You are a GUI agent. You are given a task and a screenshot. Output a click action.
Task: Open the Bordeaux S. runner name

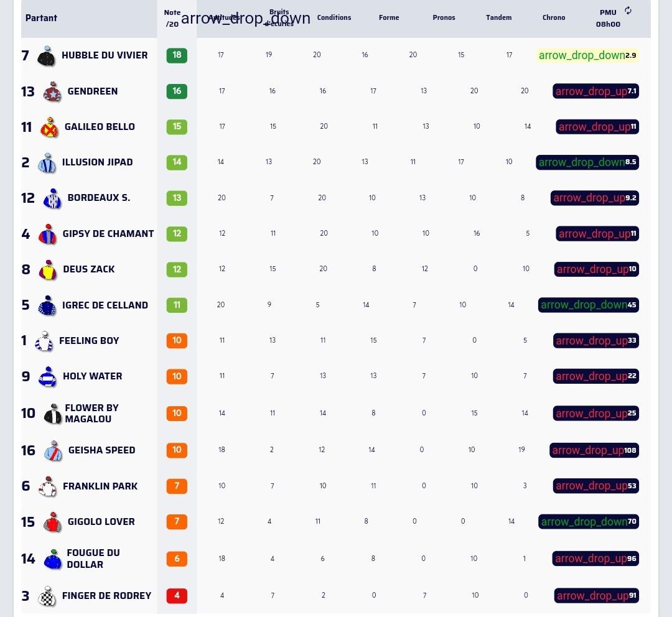[x=98, y=198]
